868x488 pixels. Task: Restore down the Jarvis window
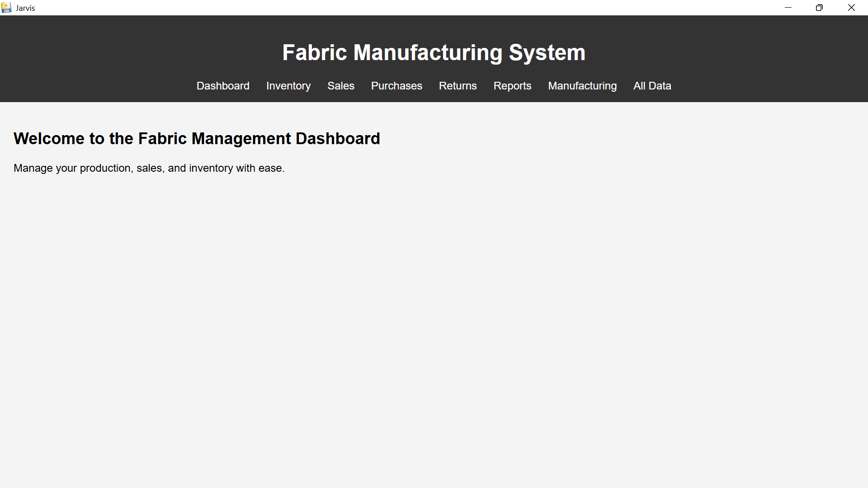pos(819,8)
